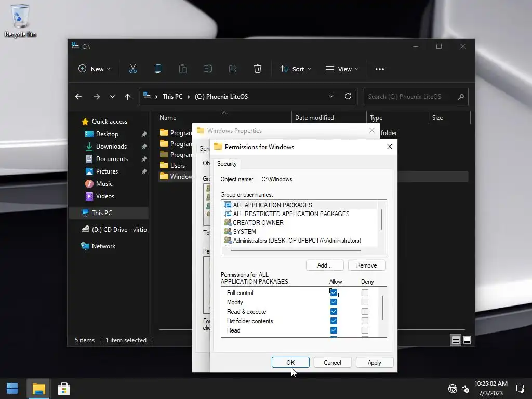Viewport: 532px width, 399px height.
Task: Switch to large thumbnails view icon in status bar
Action: click(x=467, y=340)
